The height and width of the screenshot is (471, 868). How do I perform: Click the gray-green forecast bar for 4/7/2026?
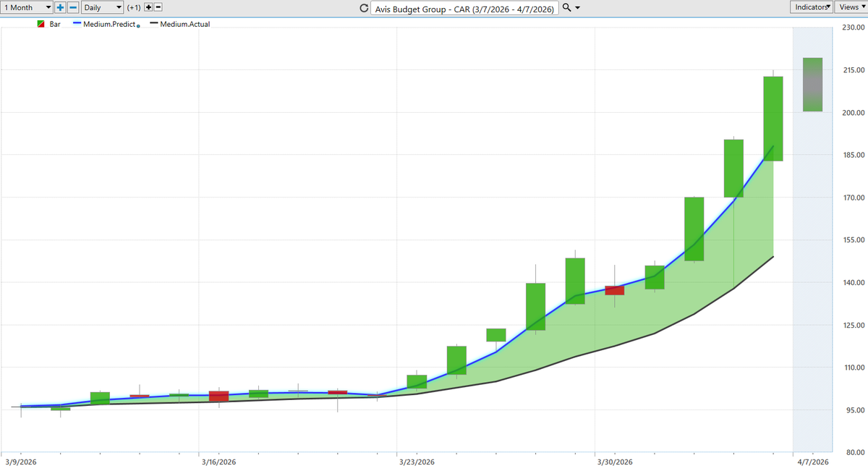pos(812,85)
